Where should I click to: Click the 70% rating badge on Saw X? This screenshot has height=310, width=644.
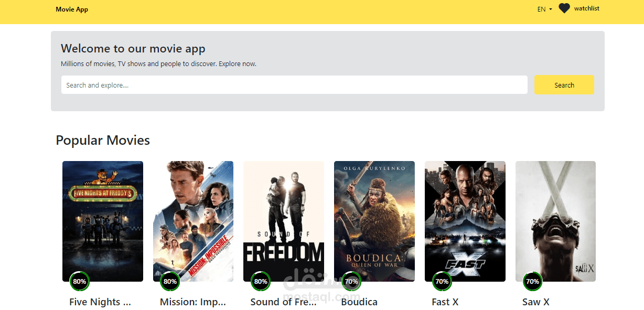532,282
